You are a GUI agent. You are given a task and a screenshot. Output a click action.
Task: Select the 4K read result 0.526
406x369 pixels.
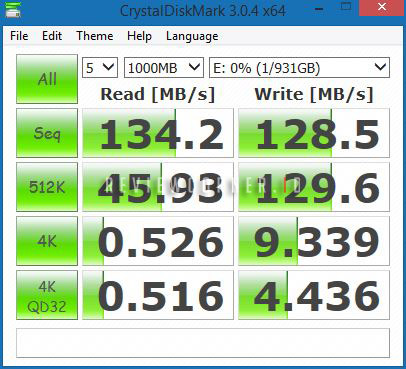click(158, 241)
